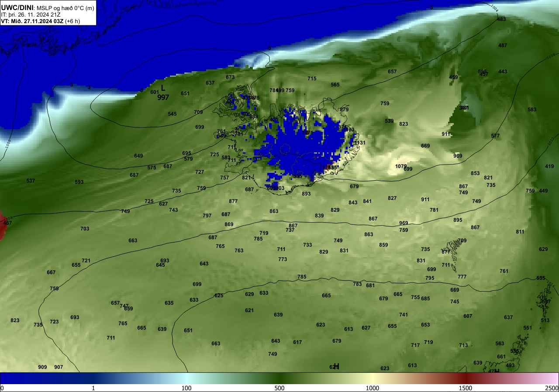Click the height value 717

click(415, 345)
